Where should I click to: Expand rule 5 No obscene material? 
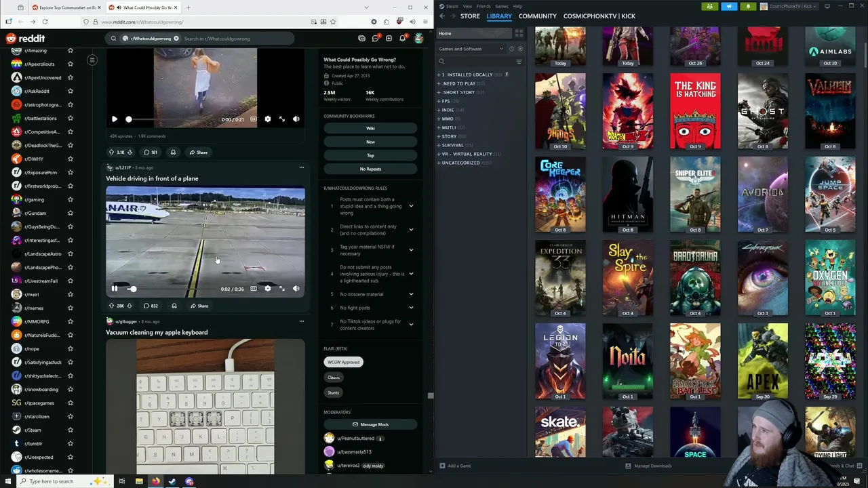click(x=411, y=294)
